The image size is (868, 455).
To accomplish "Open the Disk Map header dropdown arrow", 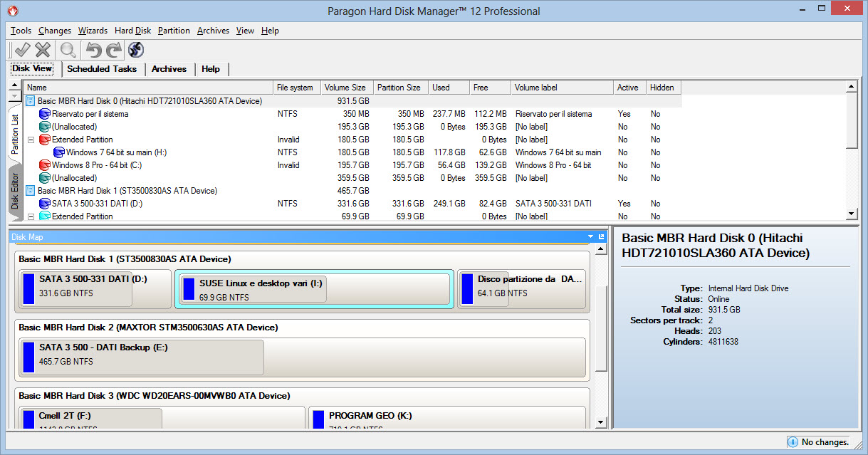I will (590, 236).
